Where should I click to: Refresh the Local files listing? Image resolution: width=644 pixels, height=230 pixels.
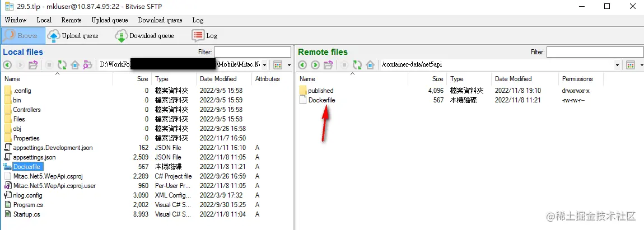[62, 65]
